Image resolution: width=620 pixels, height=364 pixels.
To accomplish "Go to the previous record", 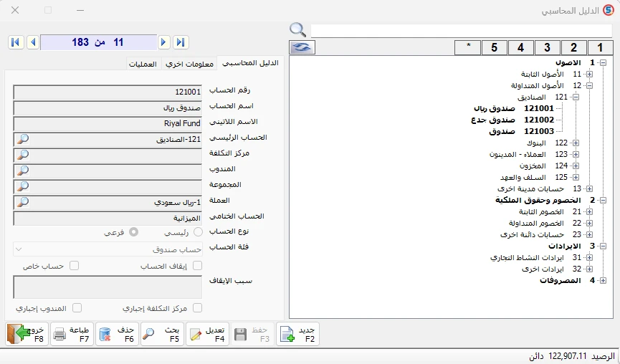I will (33, 42).
